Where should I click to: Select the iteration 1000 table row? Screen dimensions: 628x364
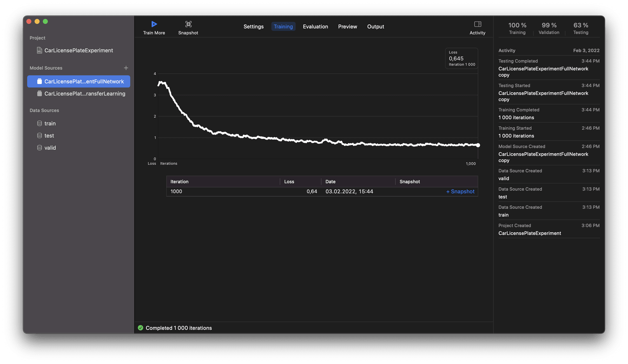(x=288, y=191)
